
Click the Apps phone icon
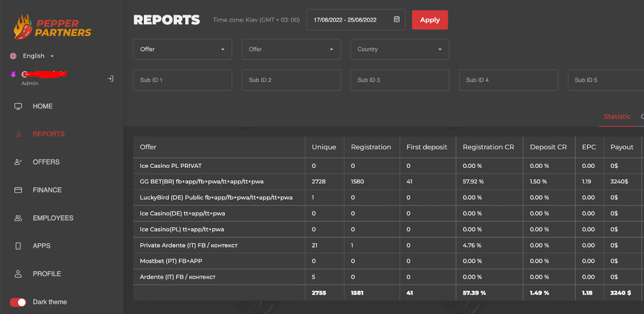pos(18,246)
